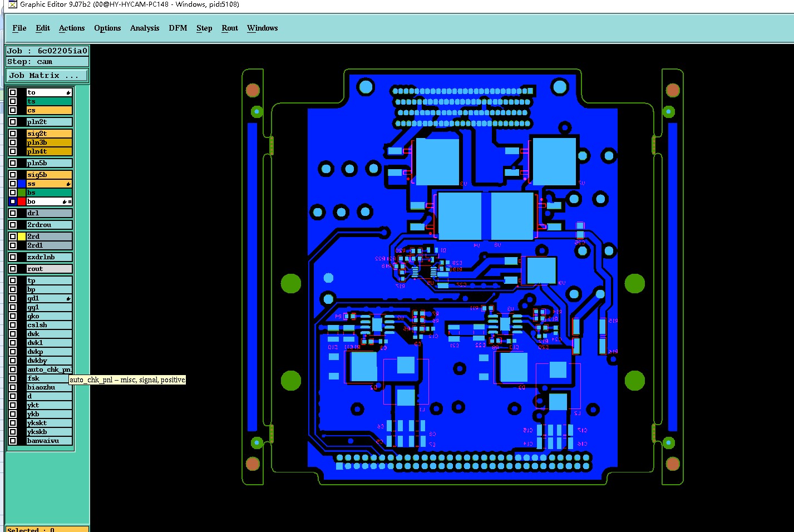Select the 'dwk1' layer name

pyautogui.click(x=50, y=343)
